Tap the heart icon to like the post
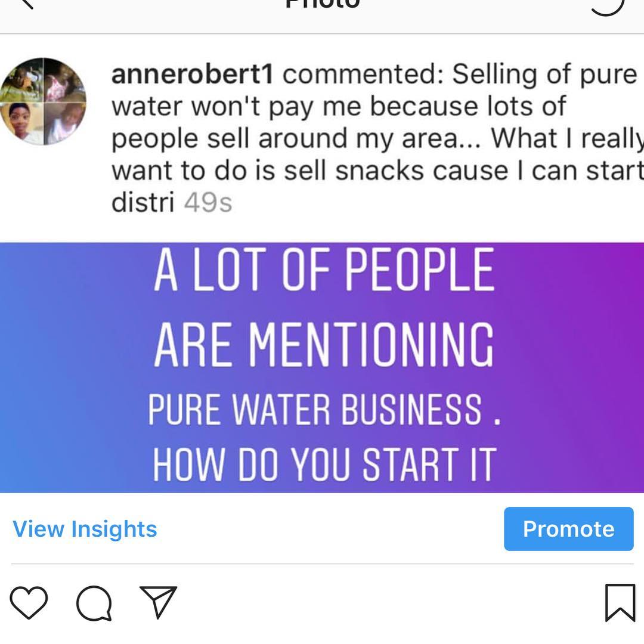 coord(29,602)
